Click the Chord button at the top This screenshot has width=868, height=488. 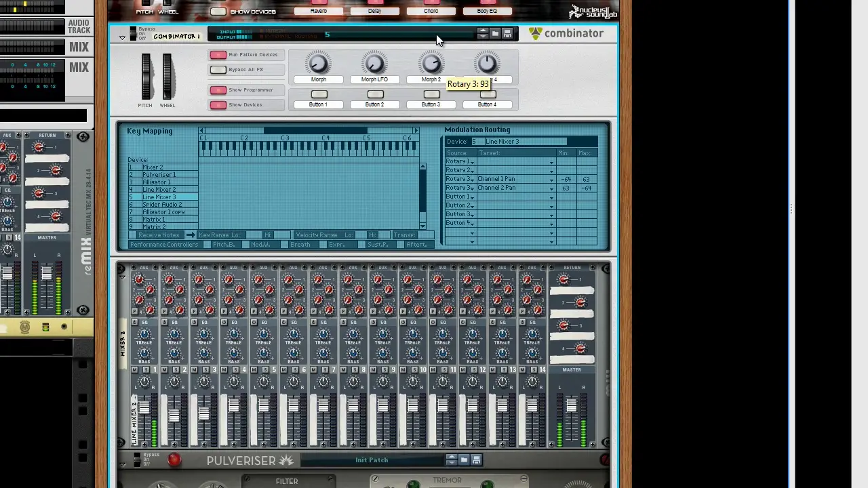[431, 11]
